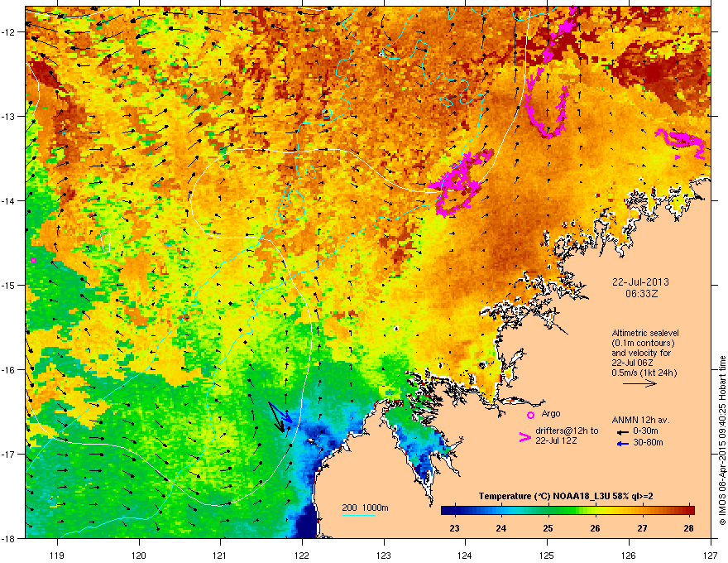Click colorbar tick label 27
The image size is (728, 563).
pos(642,528)
